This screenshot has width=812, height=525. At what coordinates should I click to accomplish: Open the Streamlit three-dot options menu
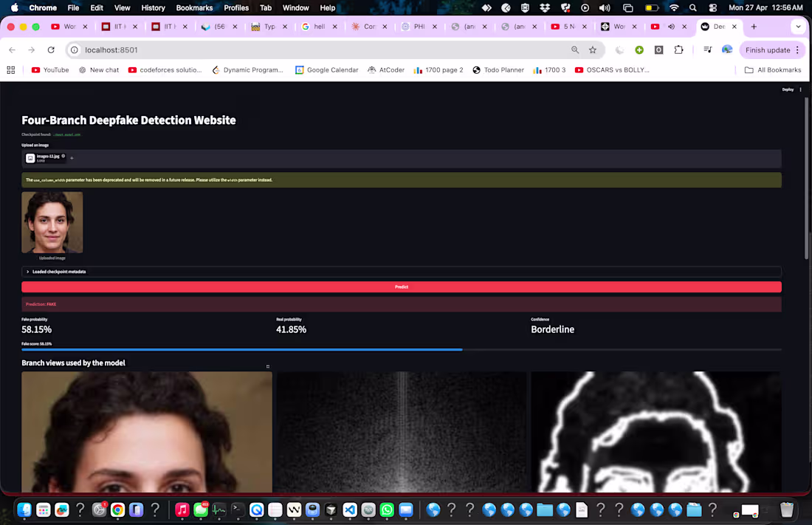pos(800,89)
